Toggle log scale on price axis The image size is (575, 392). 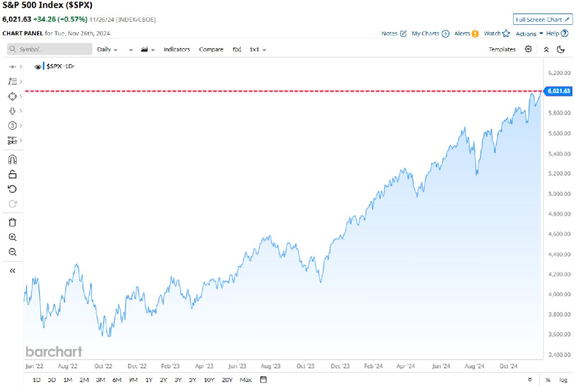pos(562,380)
